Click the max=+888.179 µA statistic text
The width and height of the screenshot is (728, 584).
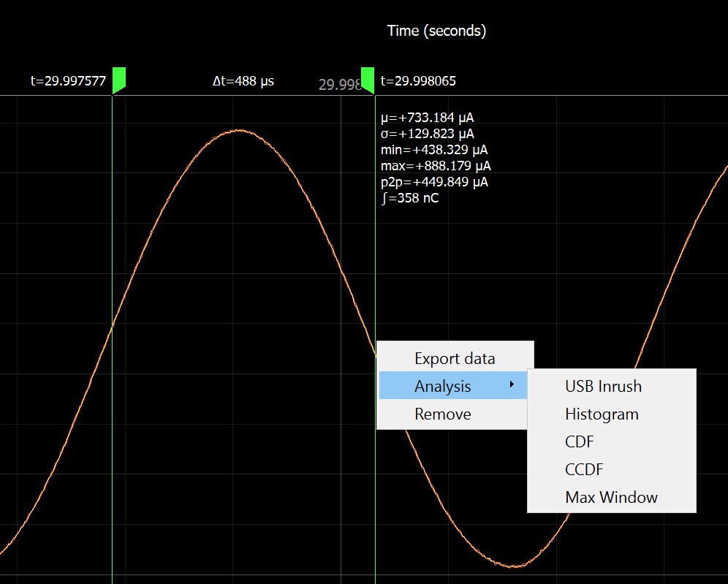click(x=436, y=166)
